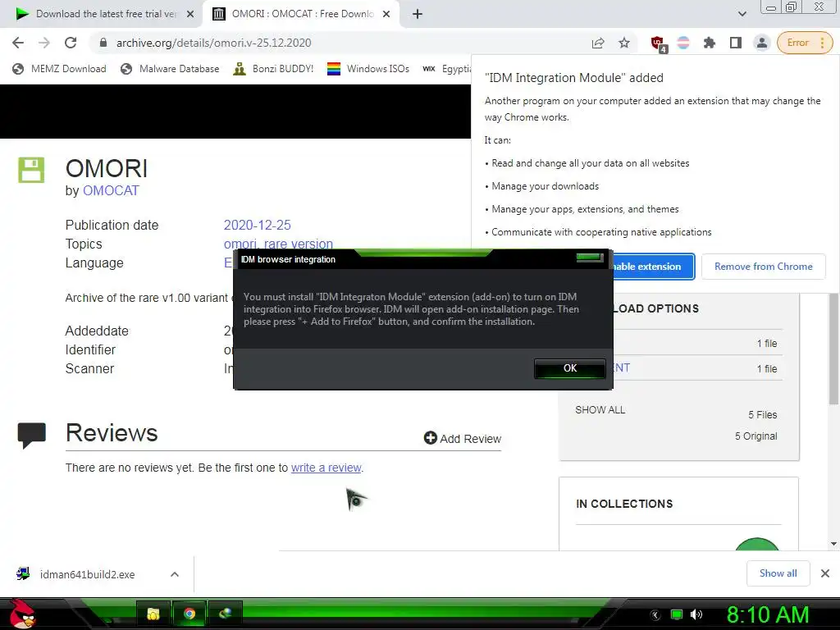Open File Explorer from taskbar
840x630 pixels.
[153, 614]
